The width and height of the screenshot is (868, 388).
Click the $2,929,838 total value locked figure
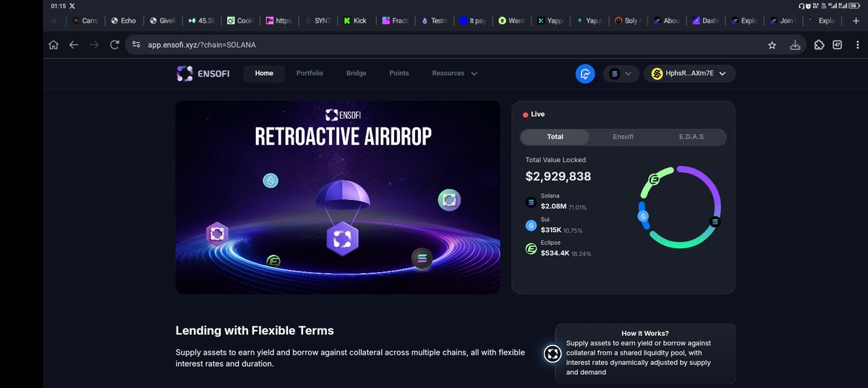click(558, 176)
